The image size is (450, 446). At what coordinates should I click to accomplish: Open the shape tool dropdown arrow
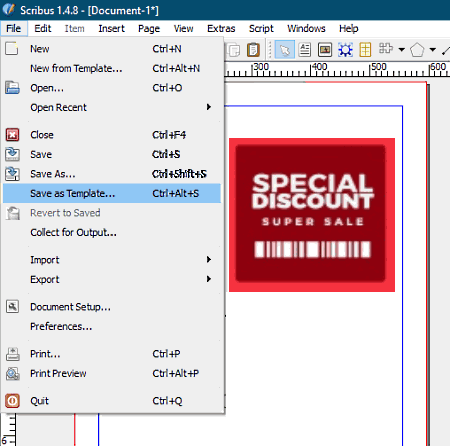coord(402,50)
